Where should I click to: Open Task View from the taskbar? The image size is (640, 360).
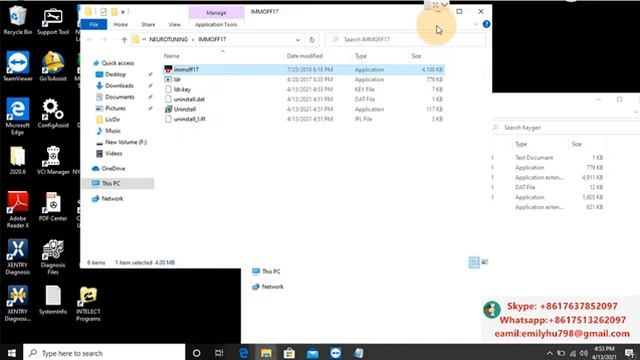click(219, 353)
